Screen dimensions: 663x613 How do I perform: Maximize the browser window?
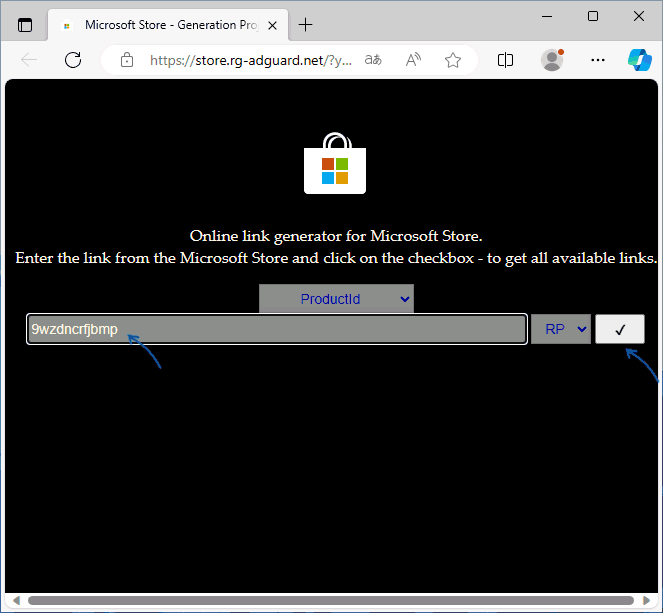tap(593, 16)
